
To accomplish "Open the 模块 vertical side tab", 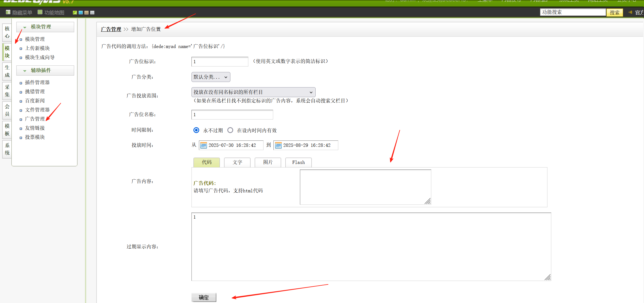I will tap(7, 52).
